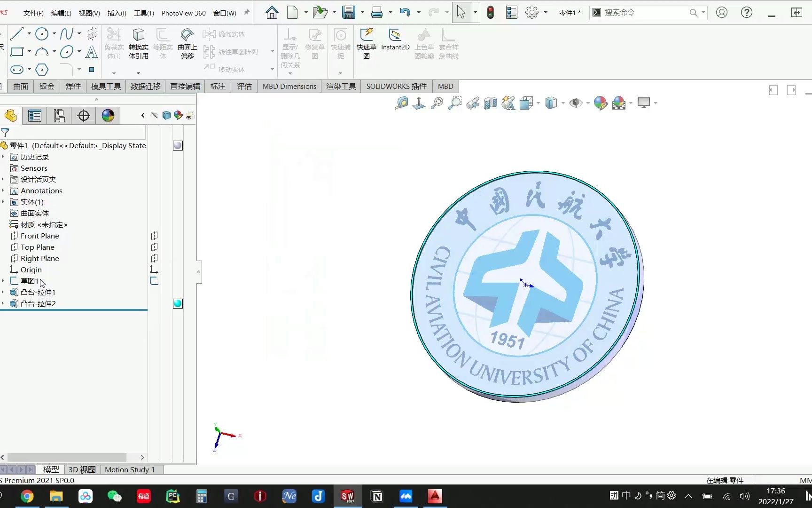This screenshot has height=508, width=812.
Task: Open Save dropdown arrow
Action: coord(362,13)
